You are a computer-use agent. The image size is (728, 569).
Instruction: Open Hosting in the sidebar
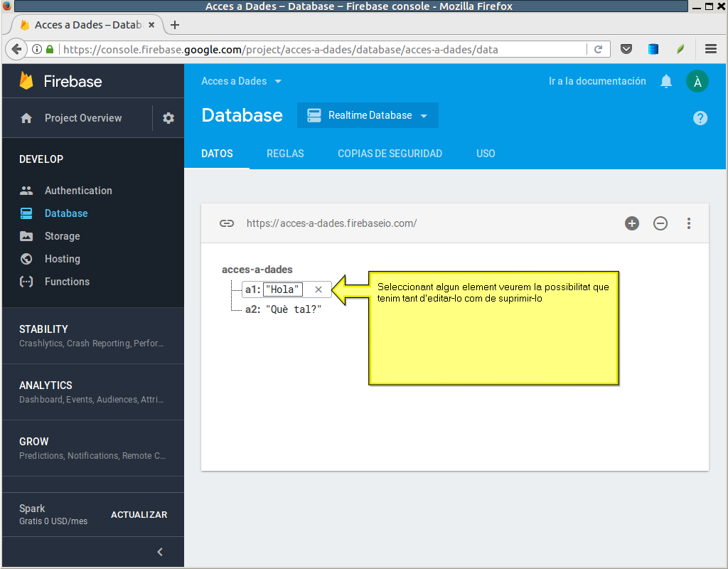63,259
